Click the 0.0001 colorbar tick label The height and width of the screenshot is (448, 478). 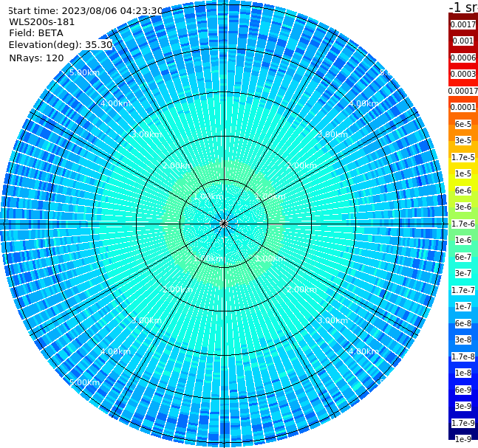(463, 107)
